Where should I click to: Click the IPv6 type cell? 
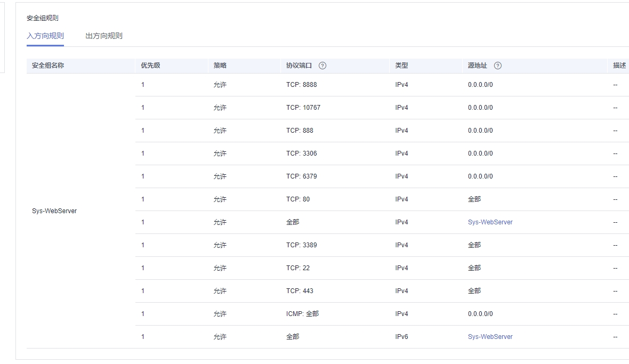click(x=401, y=337)
